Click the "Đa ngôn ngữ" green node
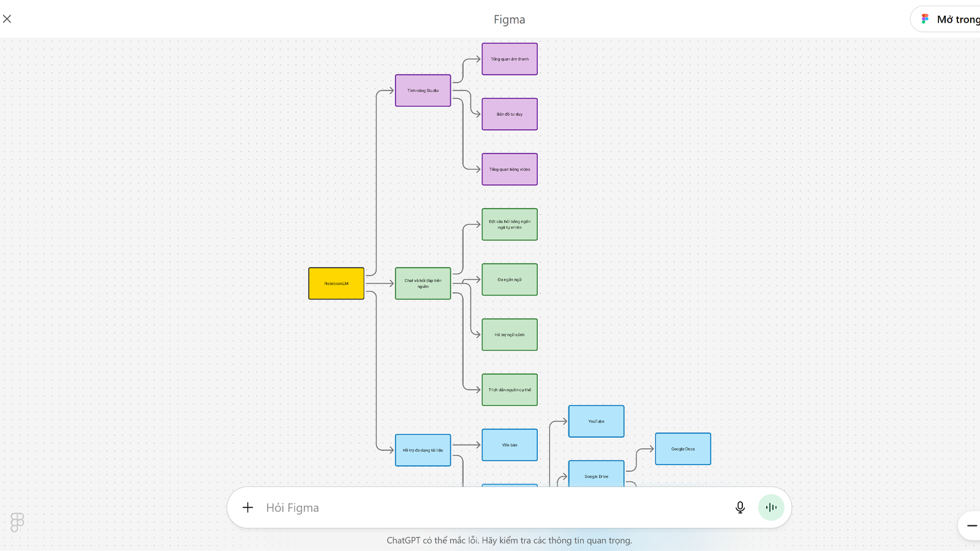The width and height of the screenshot is (980, 551). pos(510,280)
